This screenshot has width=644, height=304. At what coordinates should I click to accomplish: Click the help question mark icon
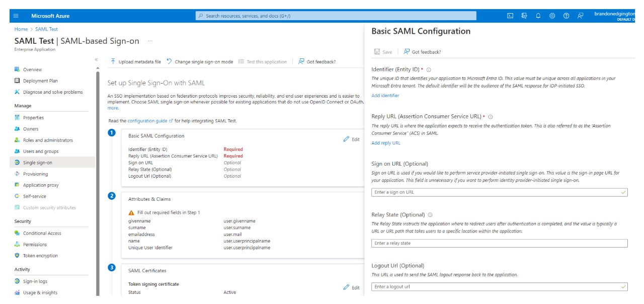[566, 16]
